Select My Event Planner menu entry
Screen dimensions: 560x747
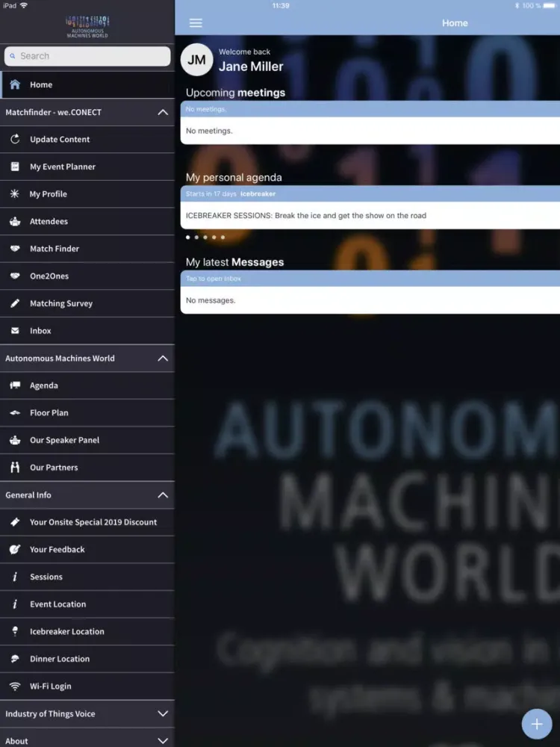[x=87, y=167]
